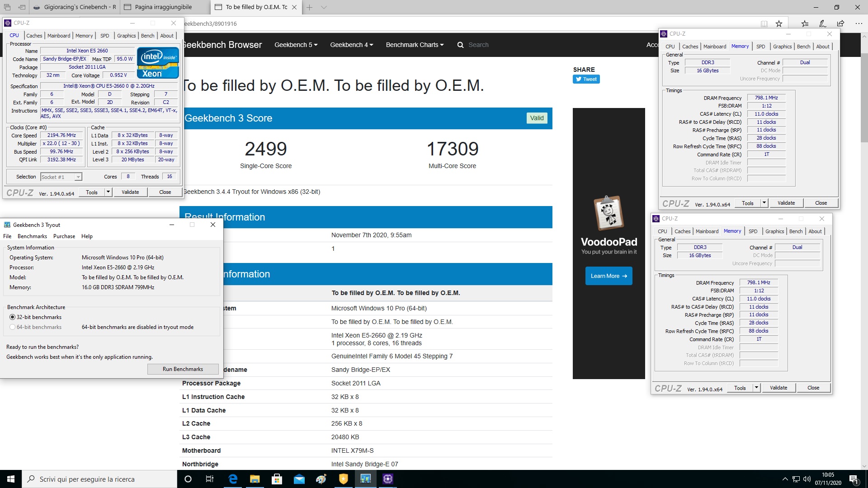868x488 pixels.
Task: Open Cortana circle in the taskbar
Action: pos(188,479)
